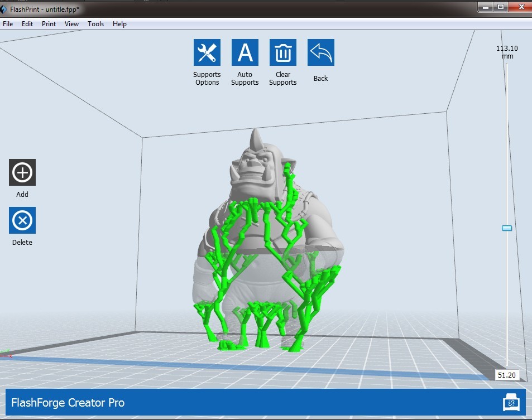Click the printer connection icon in status bar
This screenshot has width=532, height=420.
[511, 402]
